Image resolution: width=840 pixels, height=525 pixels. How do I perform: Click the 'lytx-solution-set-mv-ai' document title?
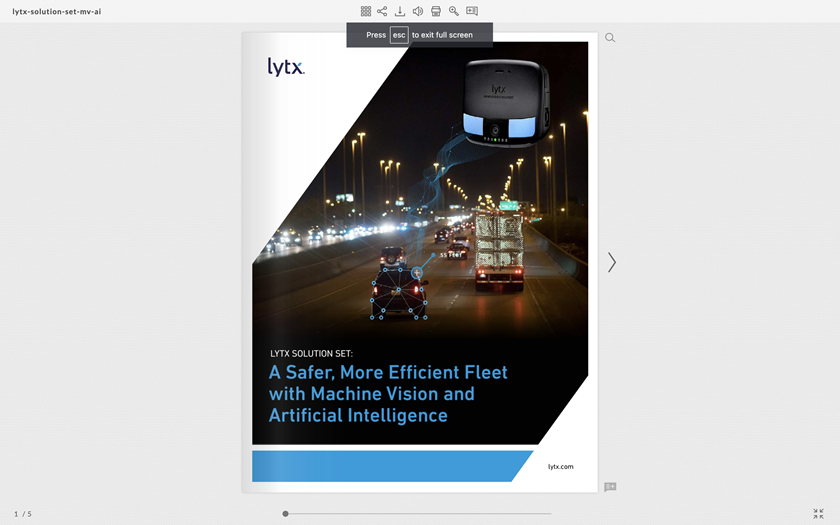[x=57, y=11]
